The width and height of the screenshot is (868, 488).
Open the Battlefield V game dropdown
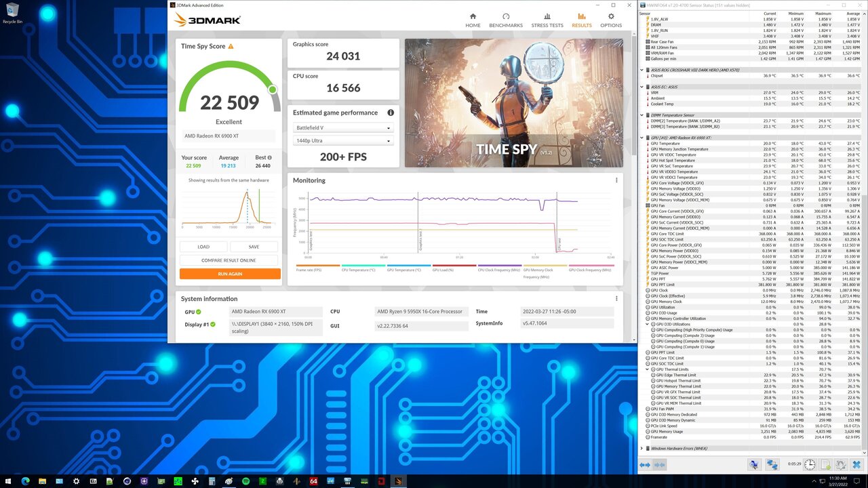coord(342,128)
